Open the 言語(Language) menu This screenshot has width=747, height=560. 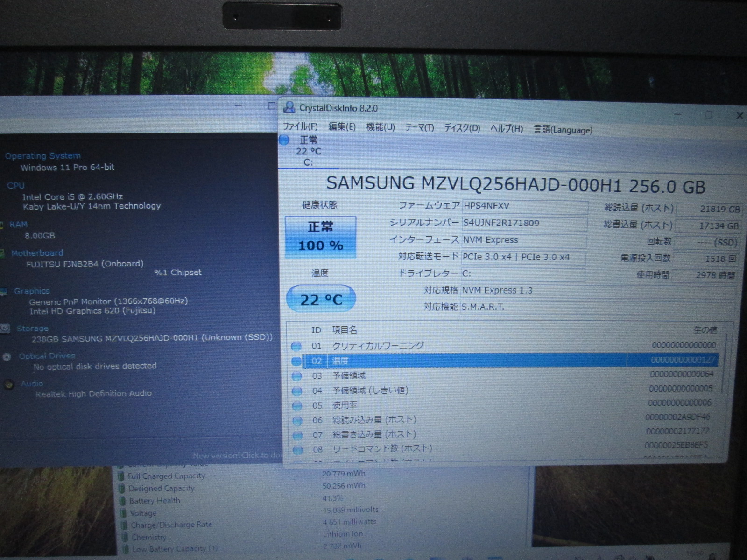563,130
